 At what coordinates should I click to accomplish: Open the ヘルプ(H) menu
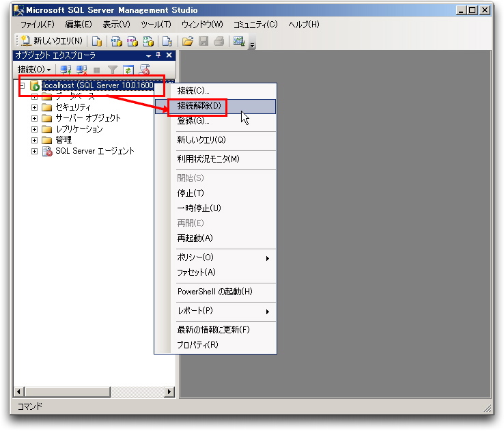point(304,25)
